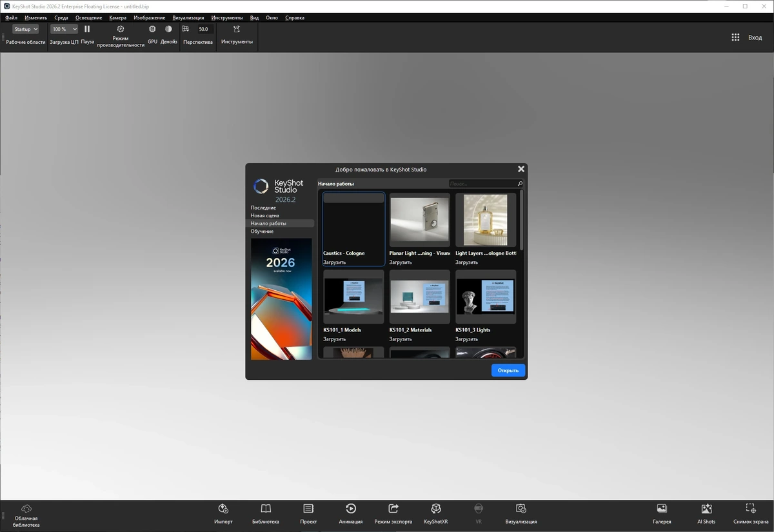The width and height of the screenshot is (774, 532).
Task: Click the search field in welcome dialog
Action: pyautogui.click(x=482, y=184)
